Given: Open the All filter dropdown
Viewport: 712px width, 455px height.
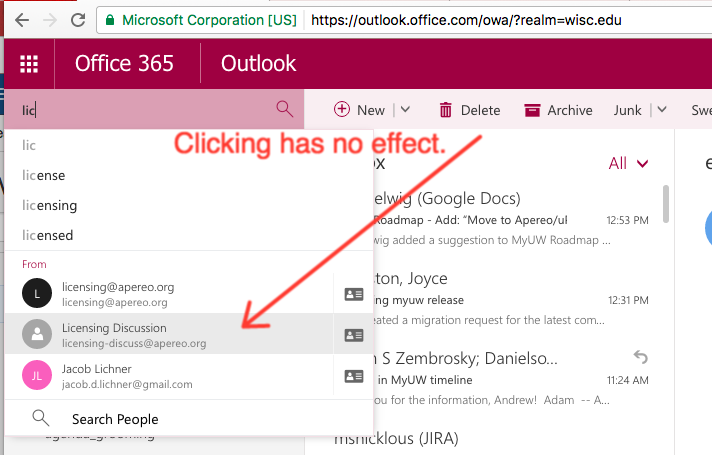Looking at the screenshot, I should tap(628, 163).
